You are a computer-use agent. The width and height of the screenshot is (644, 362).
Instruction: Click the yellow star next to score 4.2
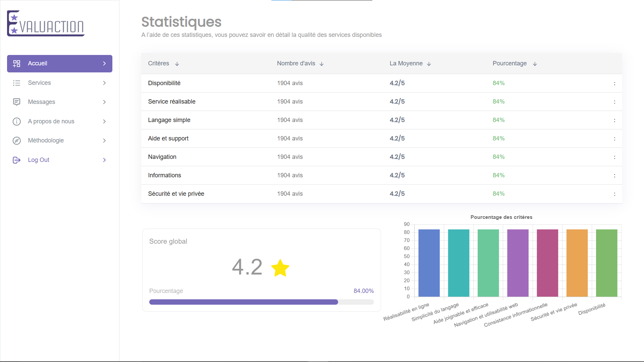tap(281, 268)
